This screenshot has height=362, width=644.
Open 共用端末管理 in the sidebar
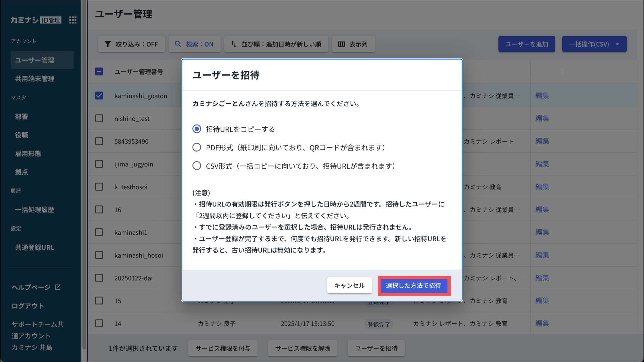(35, 79)
